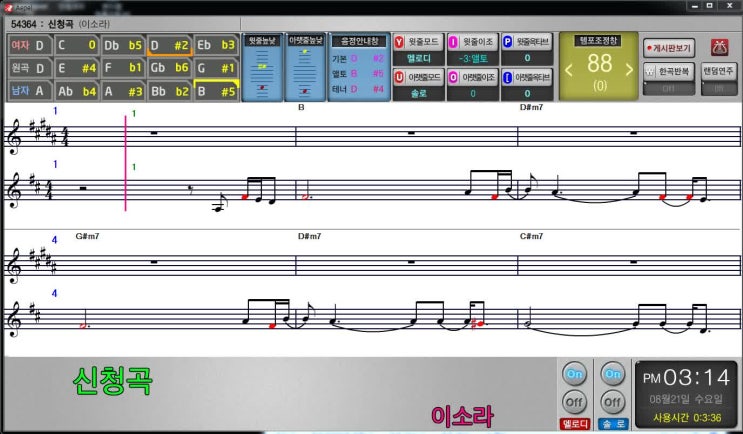Turn melody Off with the 멜로디 Off button

coord(574,402)
